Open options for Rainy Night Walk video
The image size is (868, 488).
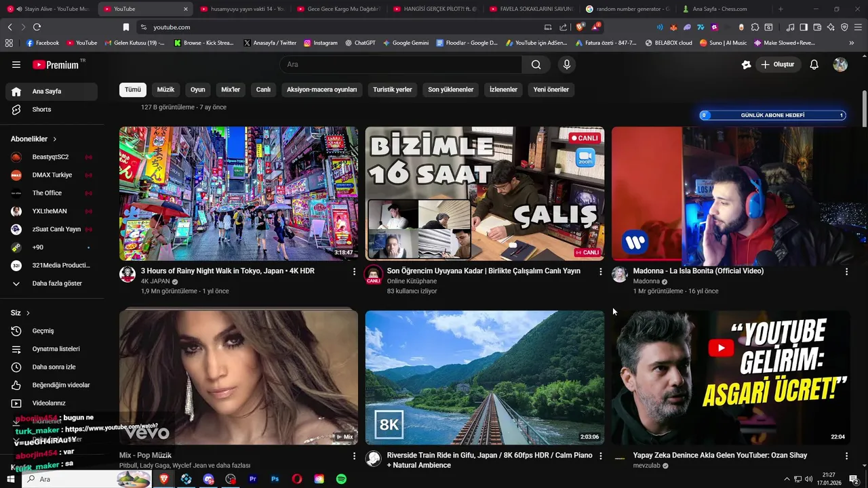point(354,271)
